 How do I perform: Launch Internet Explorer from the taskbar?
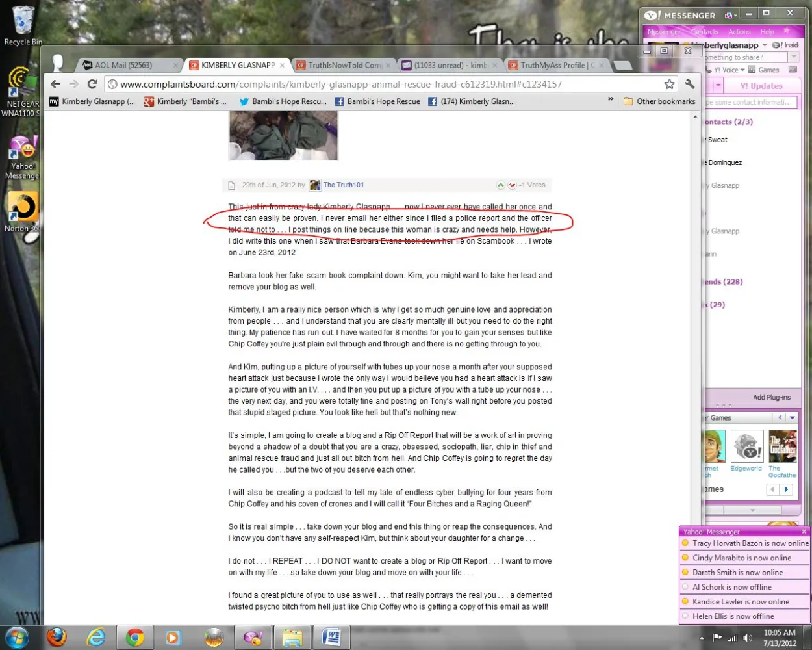[x=95, y=637]
